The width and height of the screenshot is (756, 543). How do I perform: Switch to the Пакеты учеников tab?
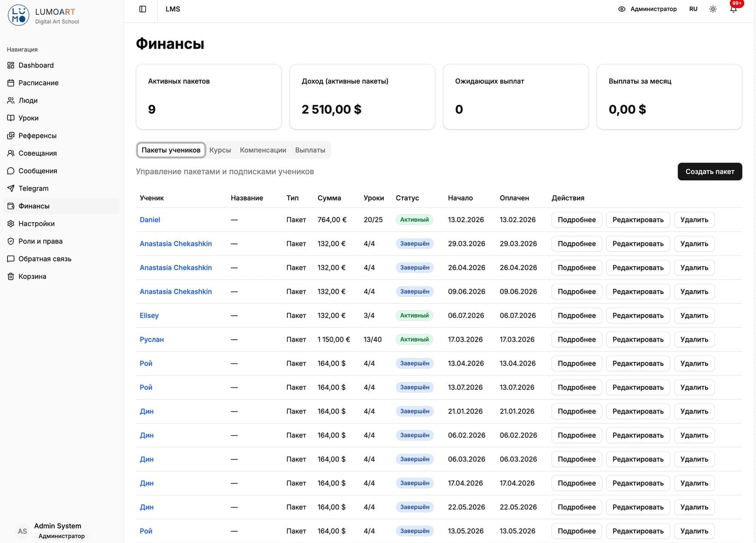(171, 150)
